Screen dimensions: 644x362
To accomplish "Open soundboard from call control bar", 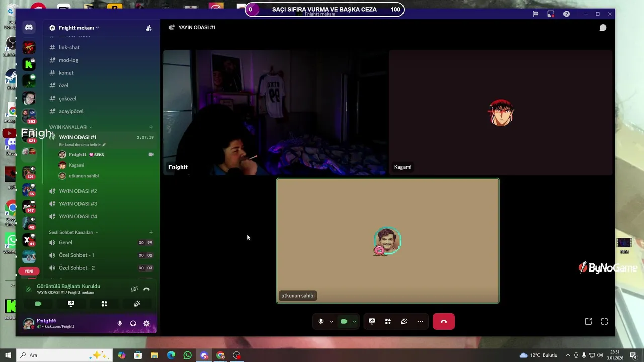I will [404, 322].
